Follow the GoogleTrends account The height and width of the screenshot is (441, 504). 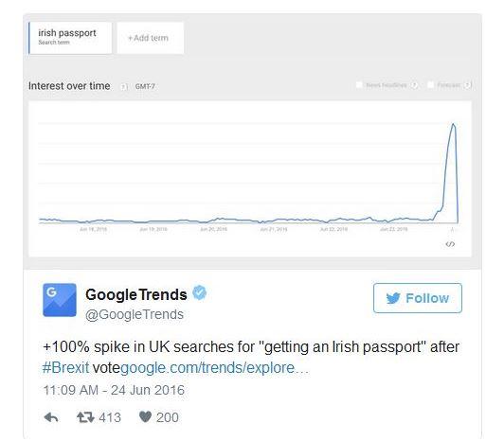tap(418, 298)
